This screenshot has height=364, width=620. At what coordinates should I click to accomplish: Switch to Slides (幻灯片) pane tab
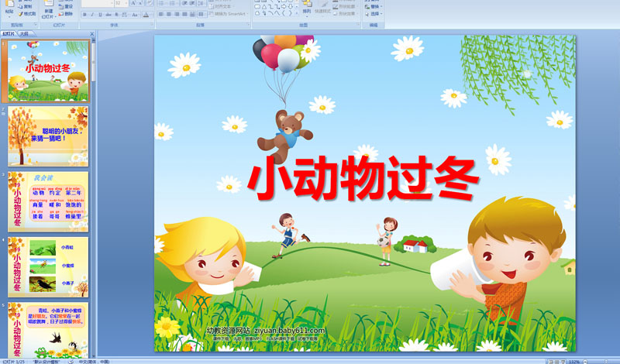(9, 34)
